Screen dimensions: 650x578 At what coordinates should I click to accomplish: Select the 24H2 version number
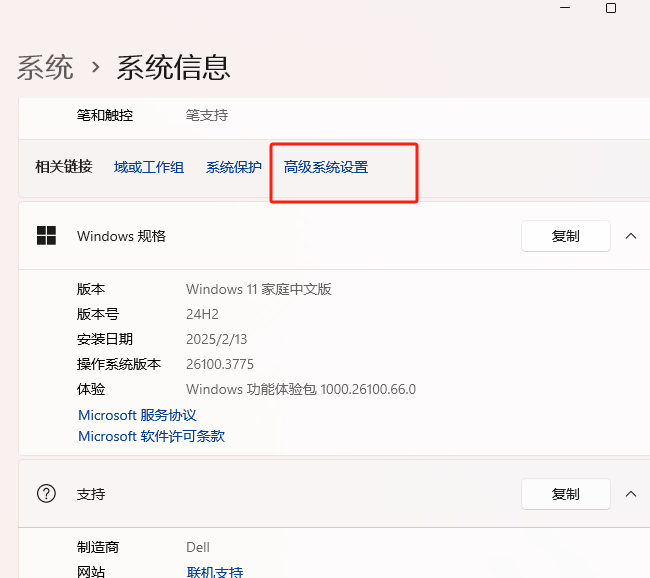202,314
